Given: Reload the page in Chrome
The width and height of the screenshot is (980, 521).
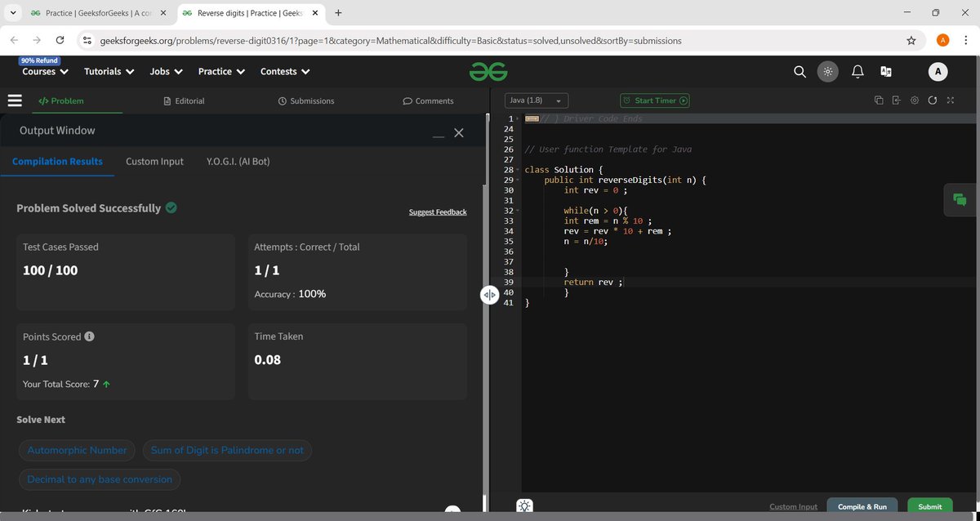Looking at the screenshot, I should pyautogui.click(x=60, y=40).
